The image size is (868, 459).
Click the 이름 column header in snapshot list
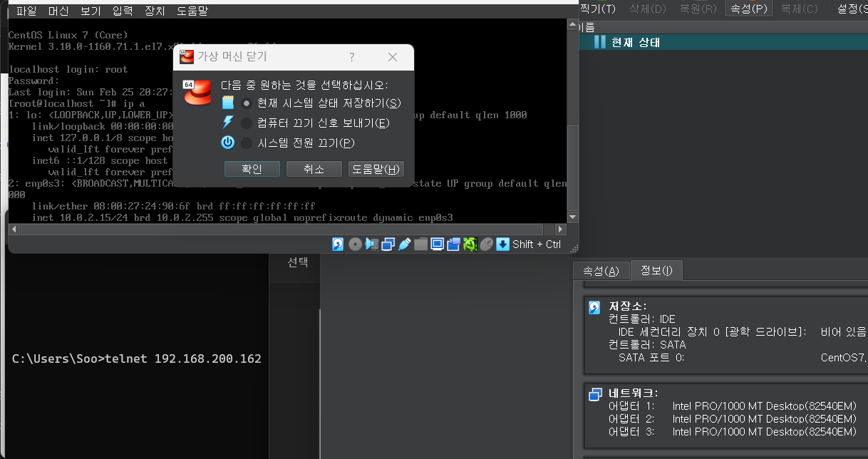point(723,27)
